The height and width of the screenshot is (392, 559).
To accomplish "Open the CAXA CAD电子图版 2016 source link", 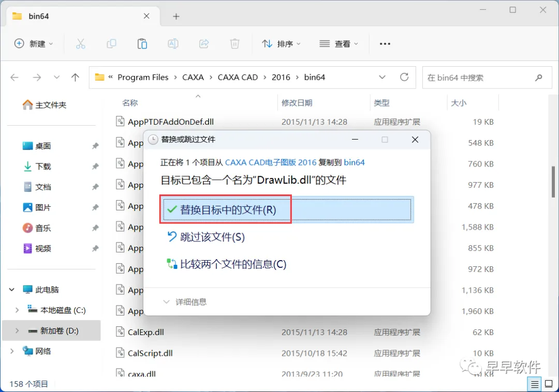I will click(271, 162).
